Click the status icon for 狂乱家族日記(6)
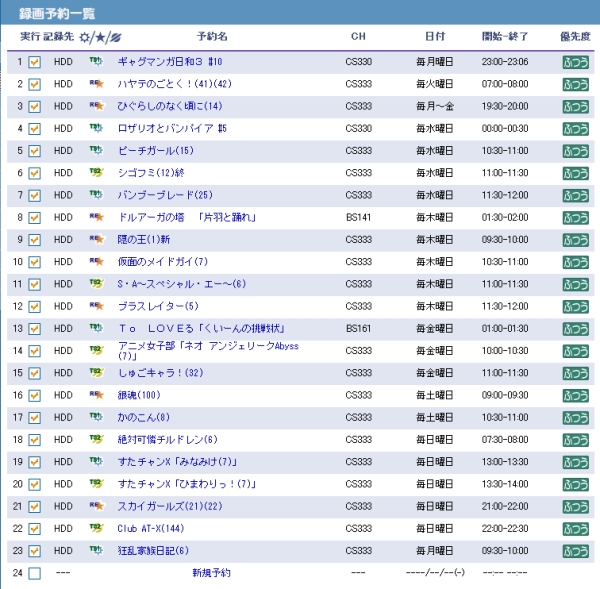This screenshot has height=589, width=600. (x=96, y=550)
